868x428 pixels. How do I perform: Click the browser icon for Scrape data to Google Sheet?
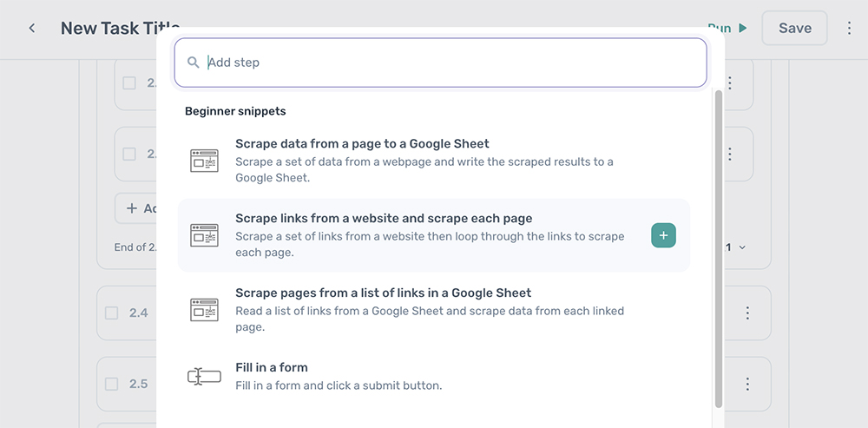(x=204, y=161)
